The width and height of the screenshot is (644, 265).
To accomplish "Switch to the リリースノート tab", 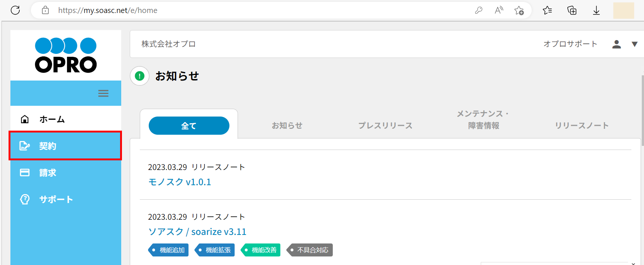I will [582, 126].
